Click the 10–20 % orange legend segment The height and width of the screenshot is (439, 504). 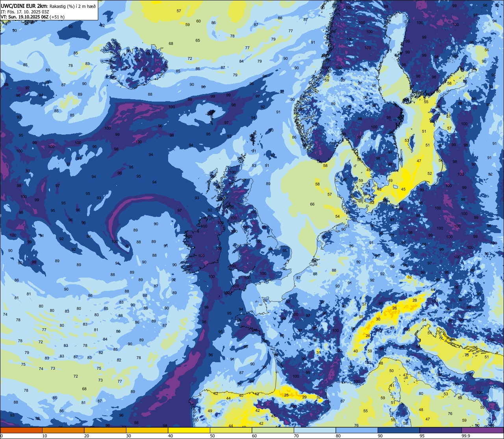pos(63,430)
